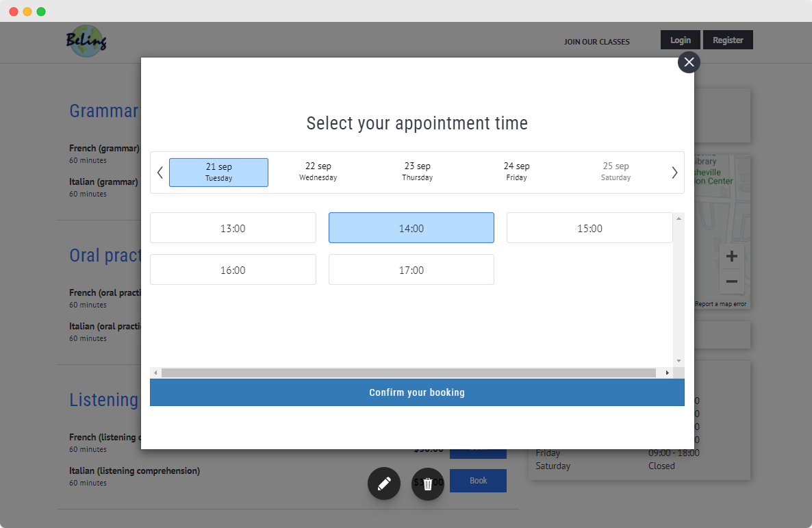Viewport: 812px width, 528px height.
Task: Click the BeLing globe logo
Action: coord(86,41)
